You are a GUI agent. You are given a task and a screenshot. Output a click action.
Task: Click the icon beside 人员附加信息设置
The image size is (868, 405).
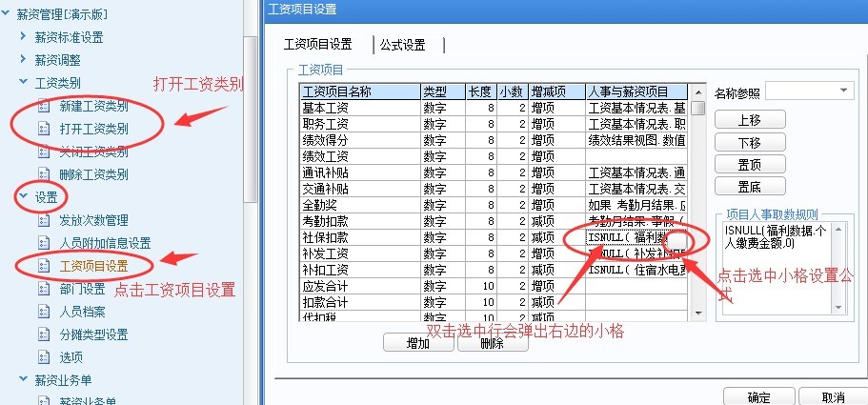tap(42, 243)
